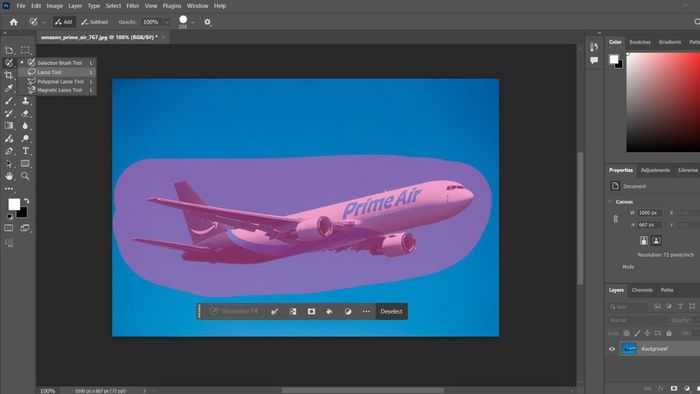Select the Gradient tool
Viewport: 700px width, 394px height.
pos(9,126)
